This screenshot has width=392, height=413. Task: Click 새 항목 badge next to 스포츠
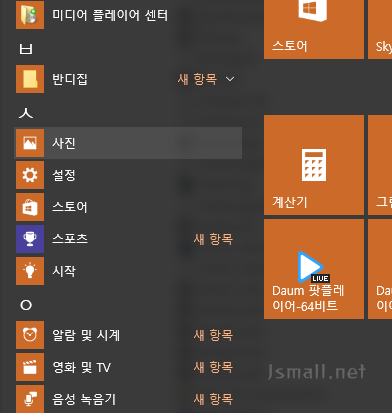point(213,239)
